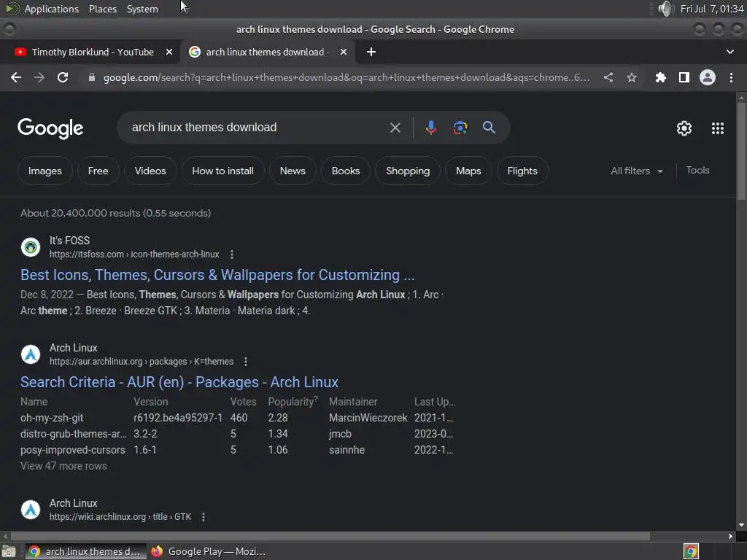Search by image with Google Lens icon
Image resolution: width=747 pixels, height=560 pixels.
460,128
